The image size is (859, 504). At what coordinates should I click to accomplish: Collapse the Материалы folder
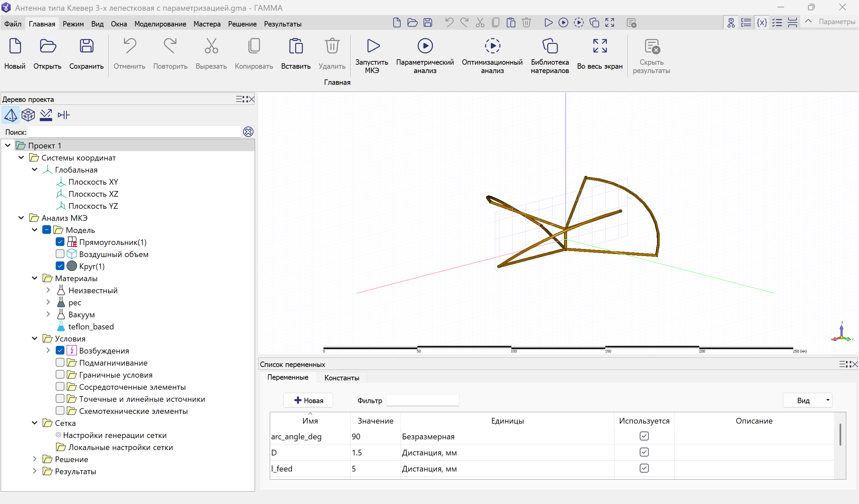pyautogui.click(x=35, y=278)
